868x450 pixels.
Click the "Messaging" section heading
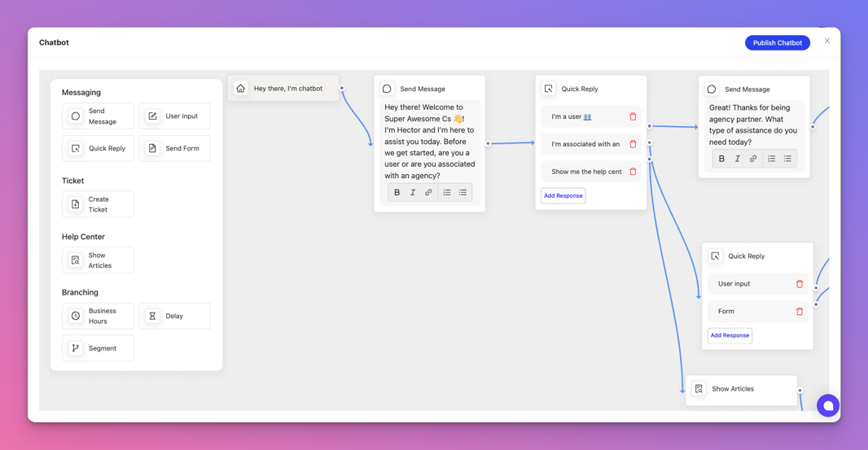point(81,93)
